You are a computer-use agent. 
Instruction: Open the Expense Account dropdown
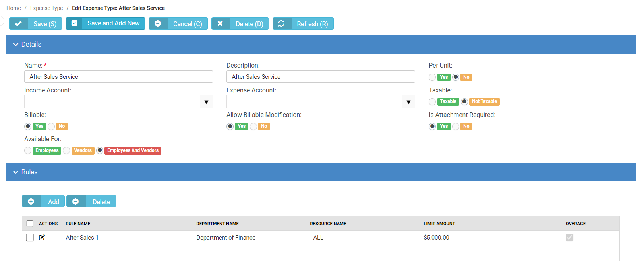pos(408,102)
